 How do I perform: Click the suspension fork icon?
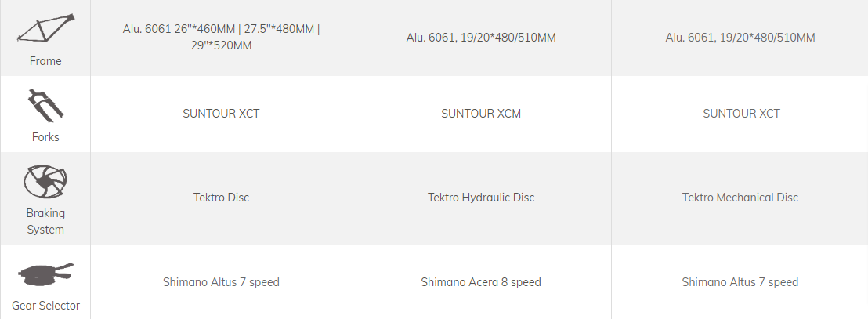[45, 106]
